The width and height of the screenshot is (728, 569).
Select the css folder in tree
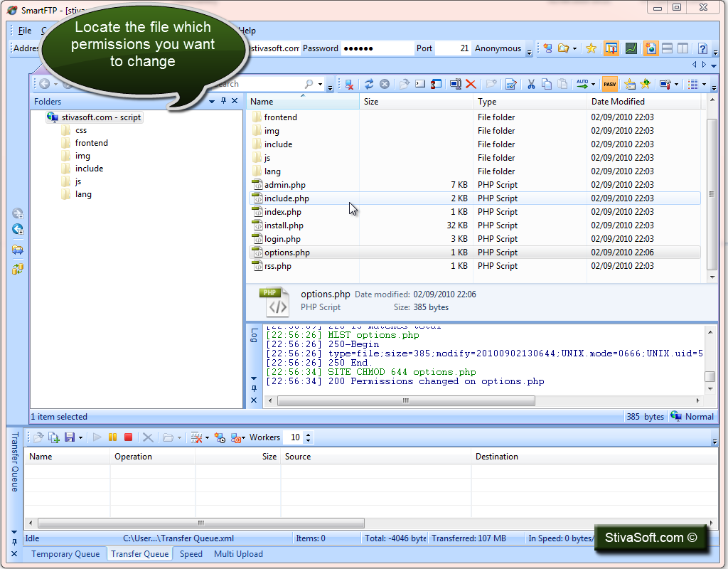(x=81, y=130)
